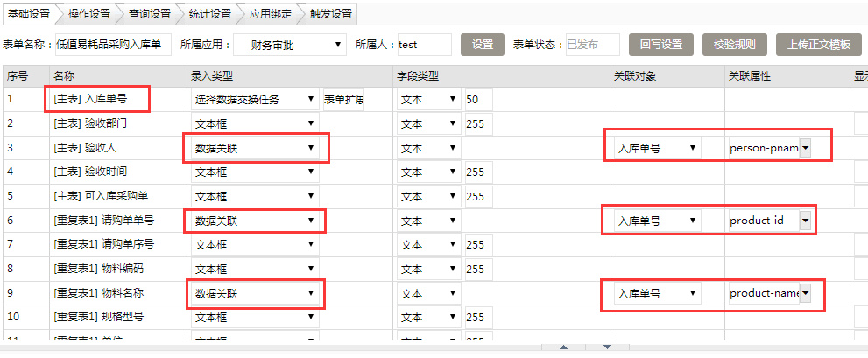Image resolution: width=868 pixels, height=358 pixels.
Task: Click the 设置 button beside 所属人
Action: (x=483, y=45)
